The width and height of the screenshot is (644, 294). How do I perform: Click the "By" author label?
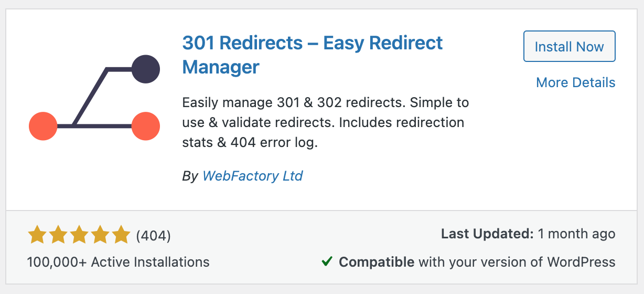click(x=189, y=176)
